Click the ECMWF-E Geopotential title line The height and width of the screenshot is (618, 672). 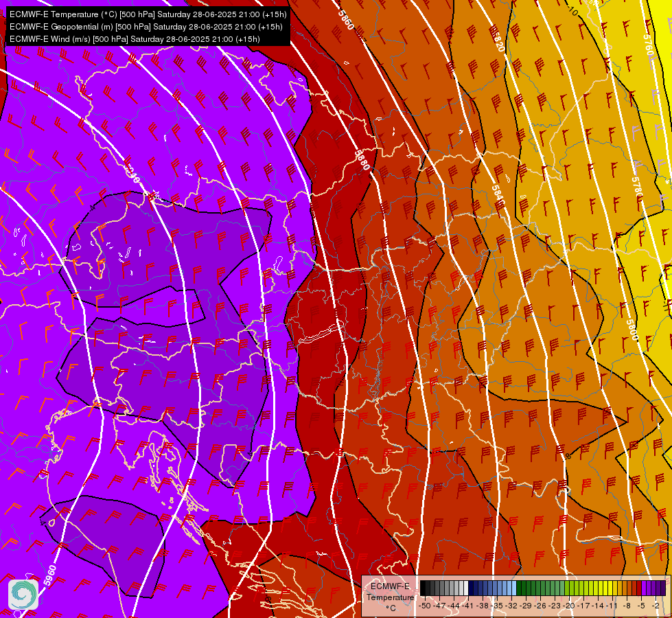click(146, 27)
